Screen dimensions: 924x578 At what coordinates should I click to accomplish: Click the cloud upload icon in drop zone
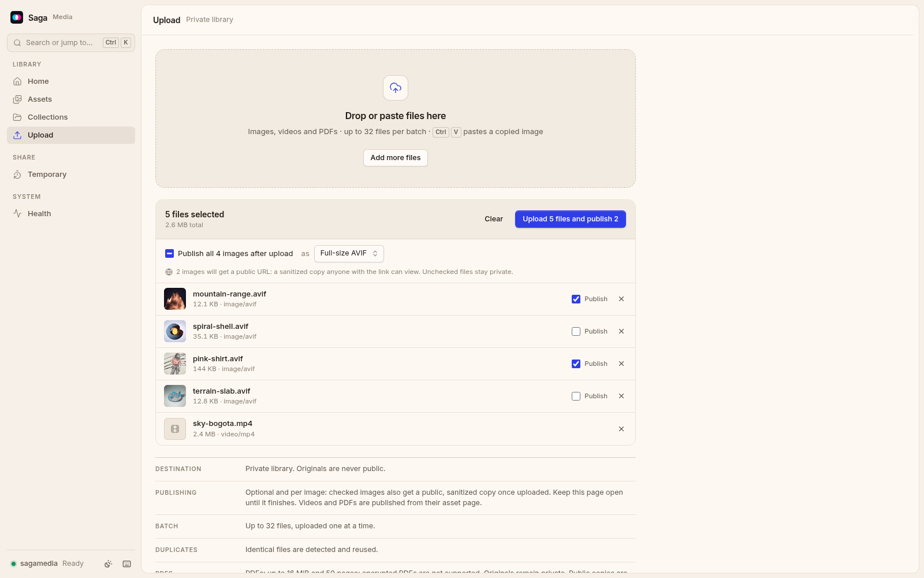tap(396, 88)
